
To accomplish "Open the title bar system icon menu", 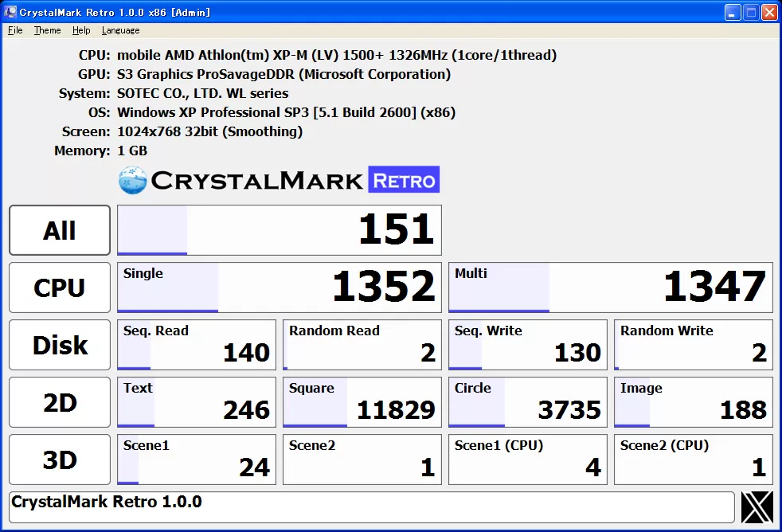I will [x=9, y=11].
